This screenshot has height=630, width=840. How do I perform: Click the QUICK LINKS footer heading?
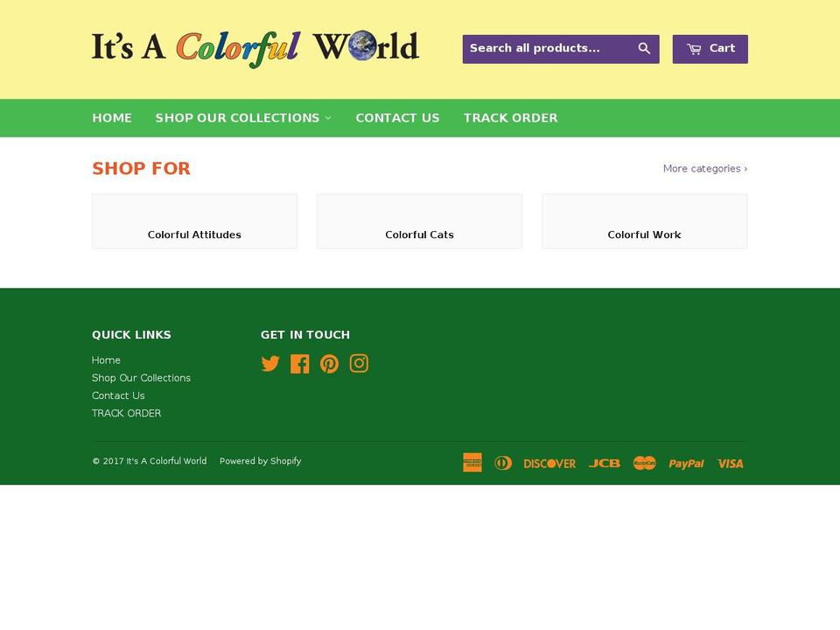tap(131, 335)
